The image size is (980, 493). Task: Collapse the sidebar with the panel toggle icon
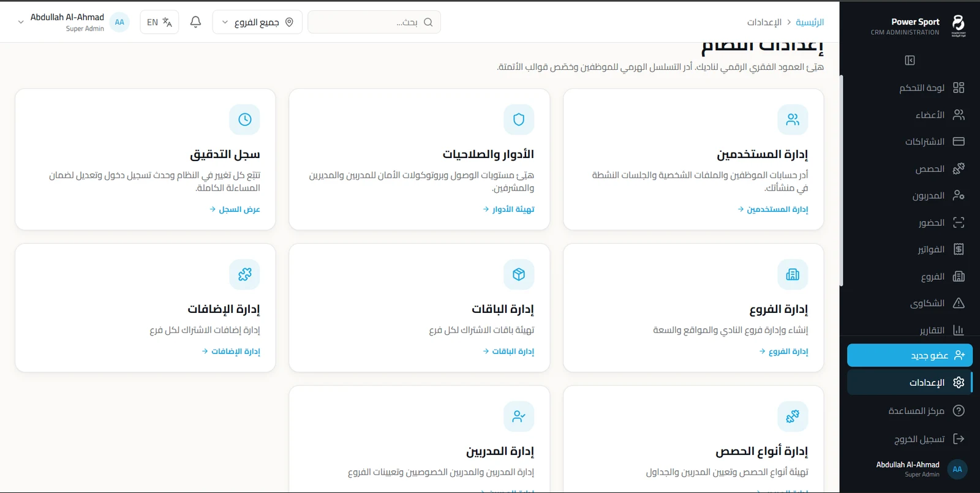pos(910,60)
